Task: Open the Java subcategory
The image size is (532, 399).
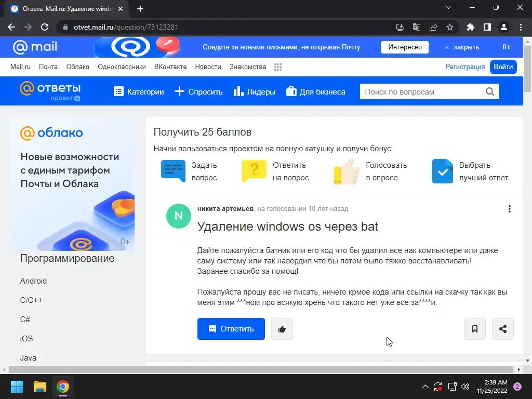Action: pyautogui.click(x=28, y=358)
